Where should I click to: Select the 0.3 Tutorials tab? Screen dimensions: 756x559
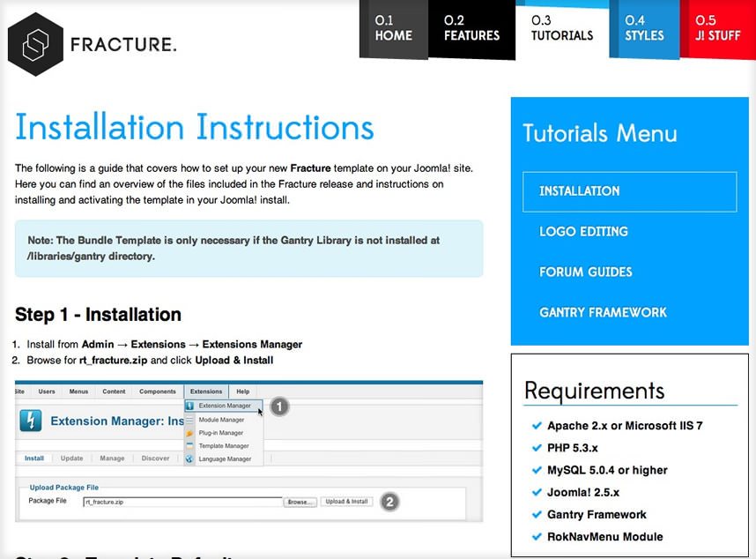tap(562, 28)
